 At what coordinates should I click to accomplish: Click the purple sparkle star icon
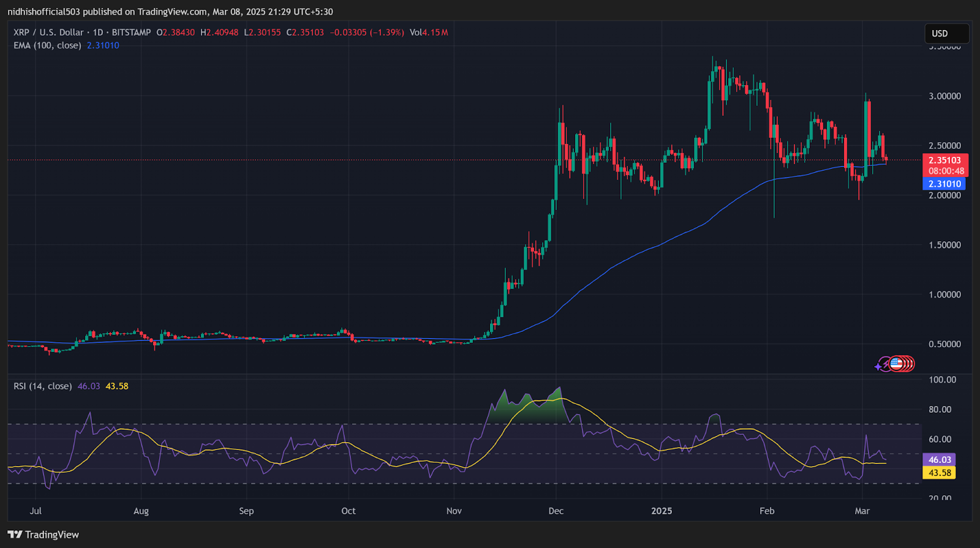(878, 367)
